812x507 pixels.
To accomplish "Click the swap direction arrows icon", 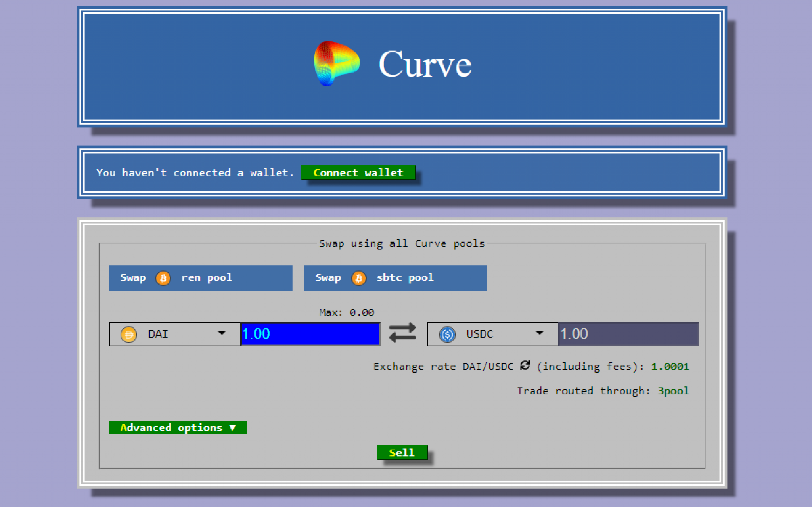I will click(x=402, y=332).
